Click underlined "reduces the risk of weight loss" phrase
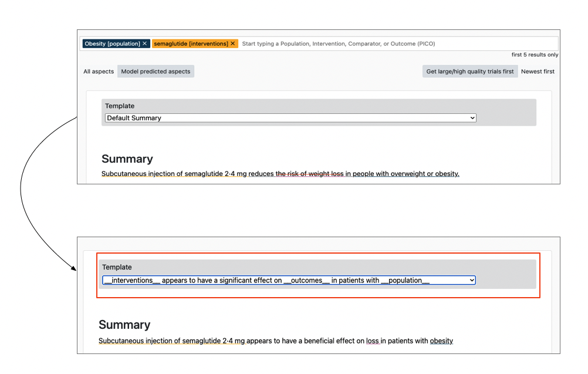The height and width of the screenshot is (374, 588). coord(296,174)
